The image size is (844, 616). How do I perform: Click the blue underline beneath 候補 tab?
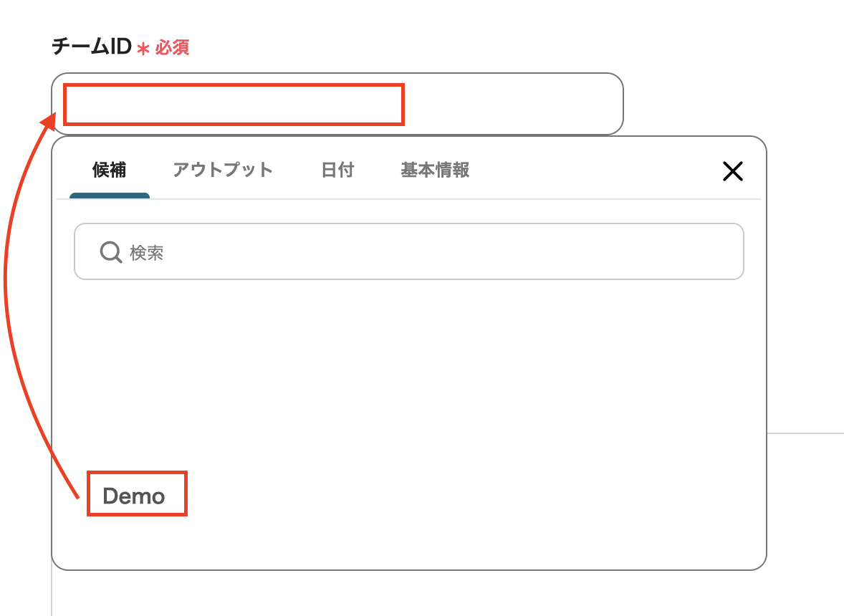tap(110, 196)
